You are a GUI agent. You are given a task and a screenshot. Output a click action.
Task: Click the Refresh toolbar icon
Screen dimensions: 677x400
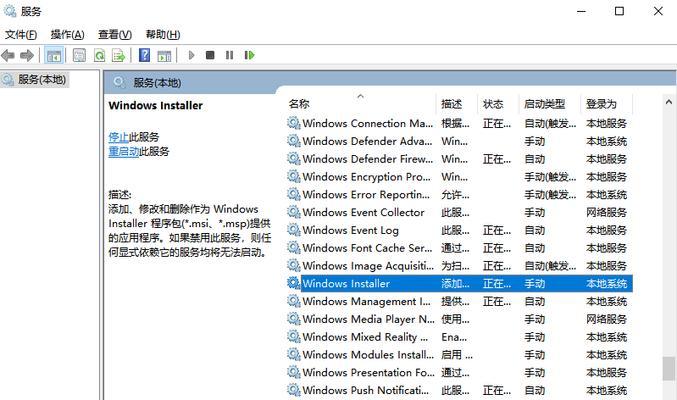(100, 55)
